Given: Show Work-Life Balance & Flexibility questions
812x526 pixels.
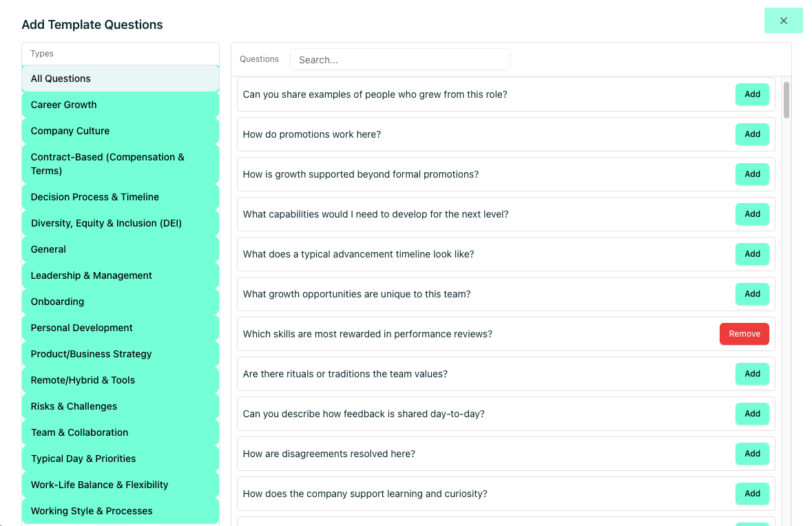Looking at the screenshot, I should point(121,485).
